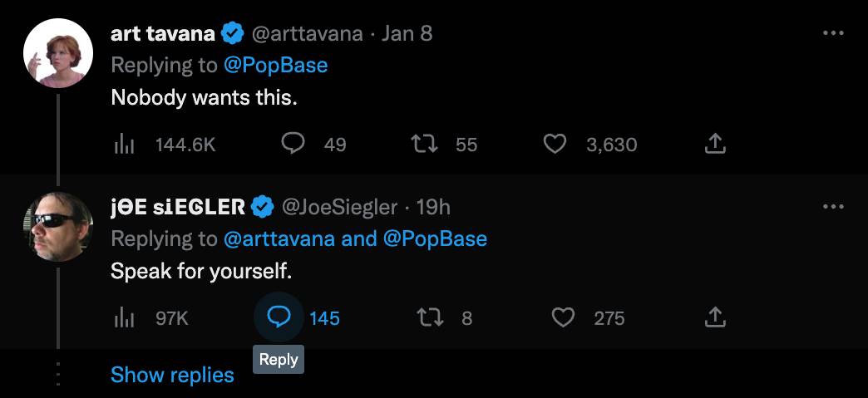Viewport: 868px width, 398px height.
Task: Like art tavana's tweet
Action: point(555,145)
